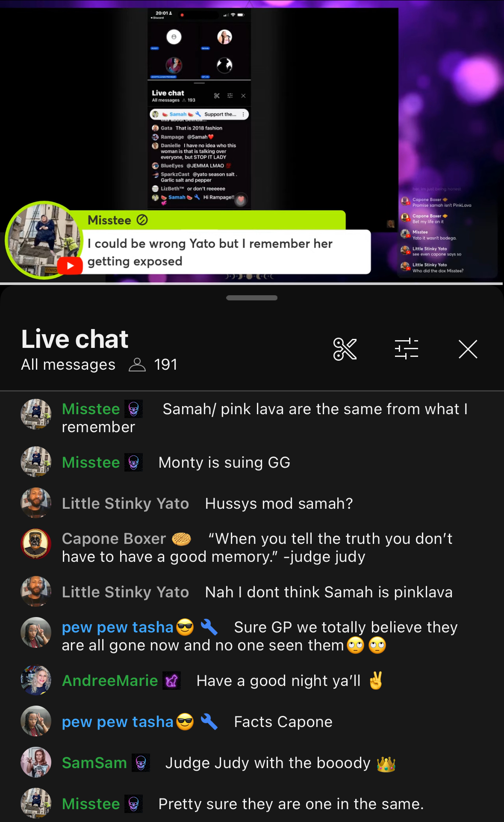504x822 pixels.
Task: Tap Little Stinky Yato name on Hussys message
Action: (x=125, y=504)
